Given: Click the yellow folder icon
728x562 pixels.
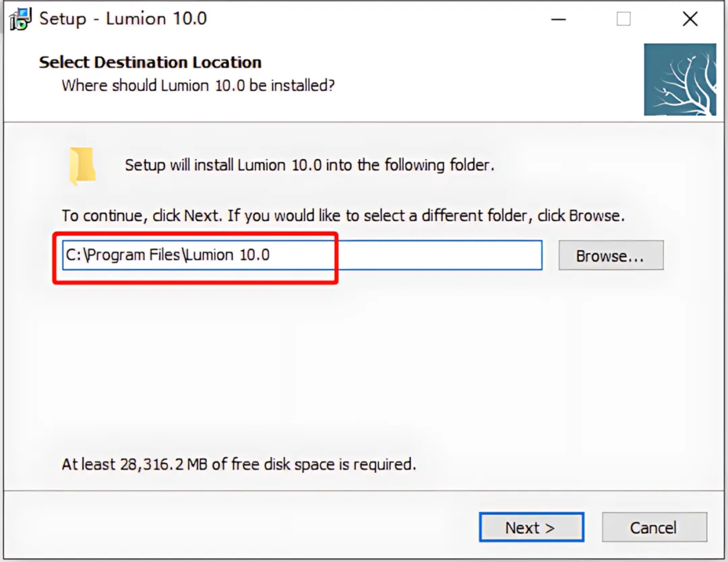Looking at the screenshot, I should pyautogui.click(x=82, y=166).
